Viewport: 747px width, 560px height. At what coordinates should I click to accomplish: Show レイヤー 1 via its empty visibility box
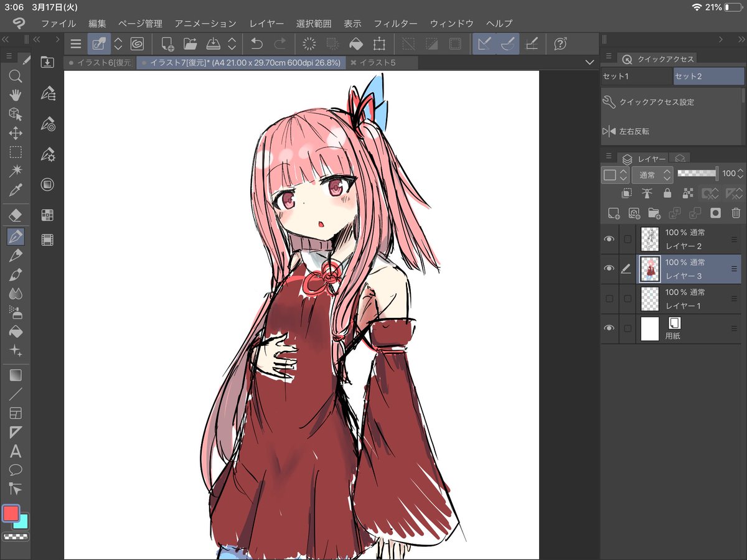[x=609, y=299]
